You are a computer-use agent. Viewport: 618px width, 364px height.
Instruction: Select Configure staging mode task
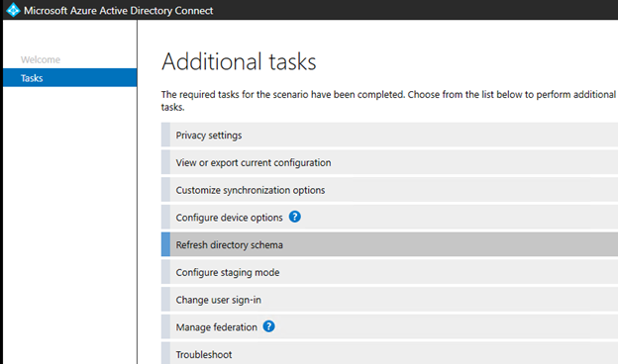[389, 272]
